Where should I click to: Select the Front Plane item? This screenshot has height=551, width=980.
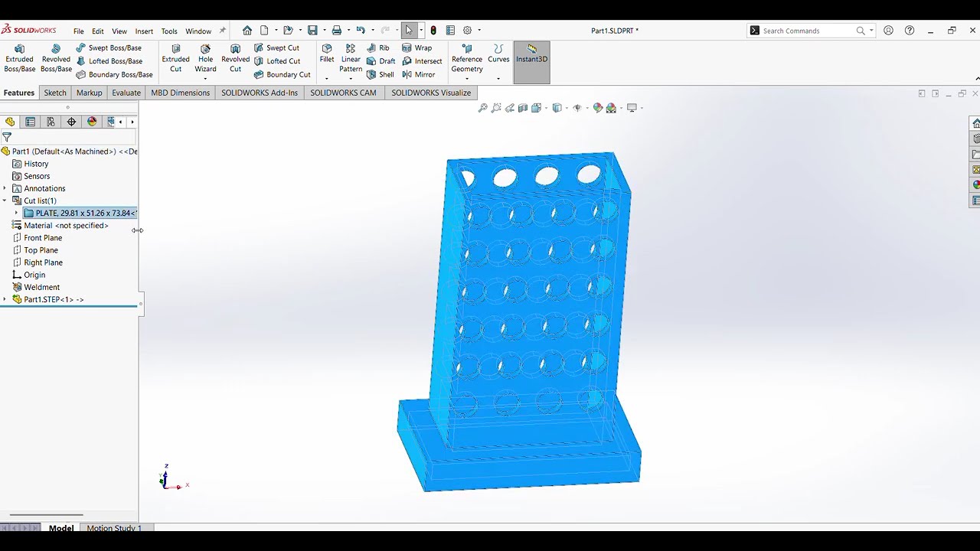(x=43, y=238)
